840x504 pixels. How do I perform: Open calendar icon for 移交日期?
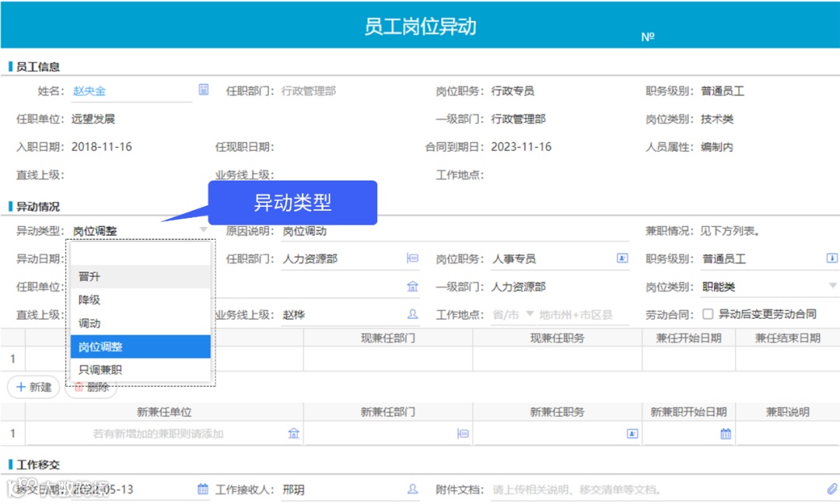(x=203, y=488)
